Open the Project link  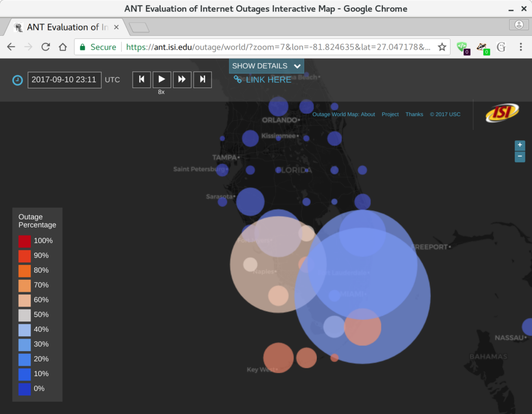point(390,114)
